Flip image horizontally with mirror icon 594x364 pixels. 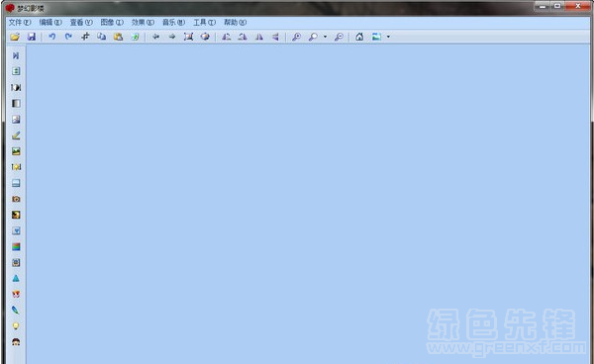259,37
